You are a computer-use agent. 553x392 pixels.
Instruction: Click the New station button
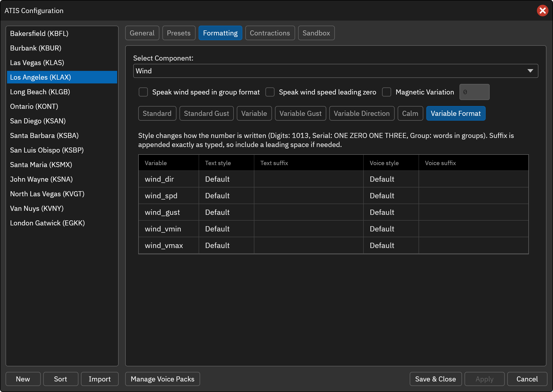[x=23, y=379]
